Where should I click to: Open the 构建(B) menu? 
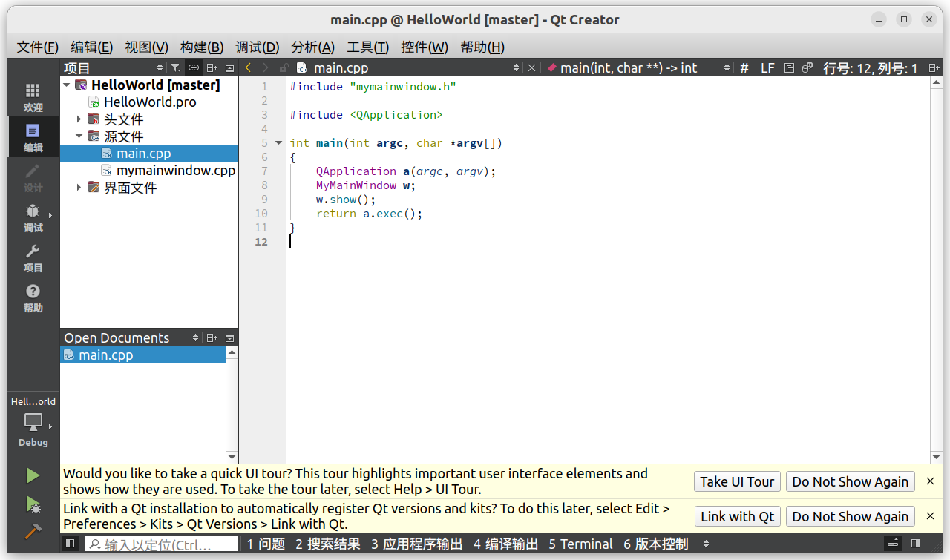(x=202, y=47)
